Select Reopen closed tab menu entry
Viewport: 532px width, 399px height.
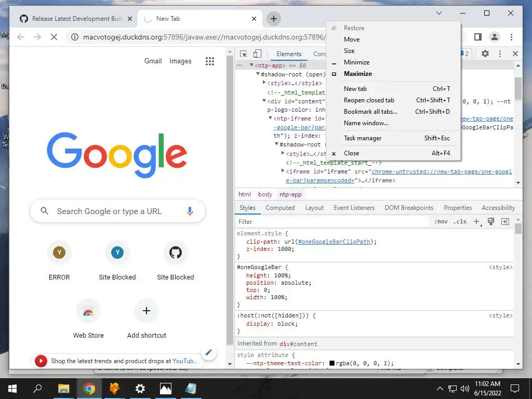(x=394, y=100)
